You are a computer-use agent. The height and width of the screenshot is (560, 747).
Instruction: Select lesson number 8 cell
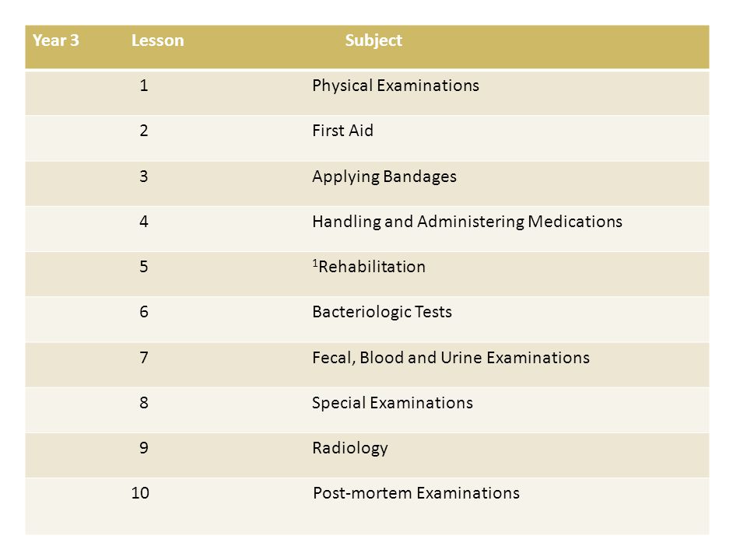coord(144,403)
